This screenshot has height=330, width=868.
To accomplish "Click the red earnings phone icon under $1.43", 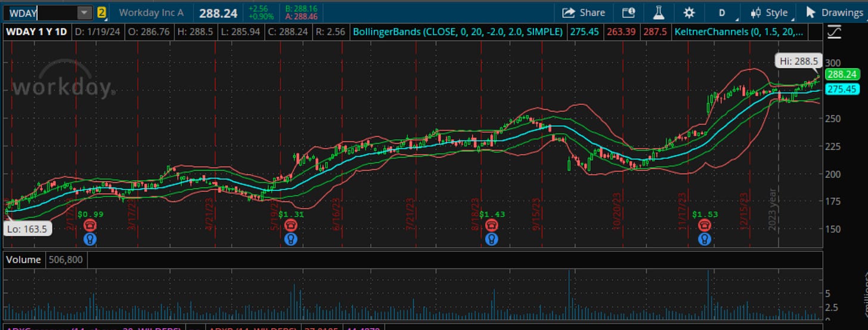I will (491, 225).
